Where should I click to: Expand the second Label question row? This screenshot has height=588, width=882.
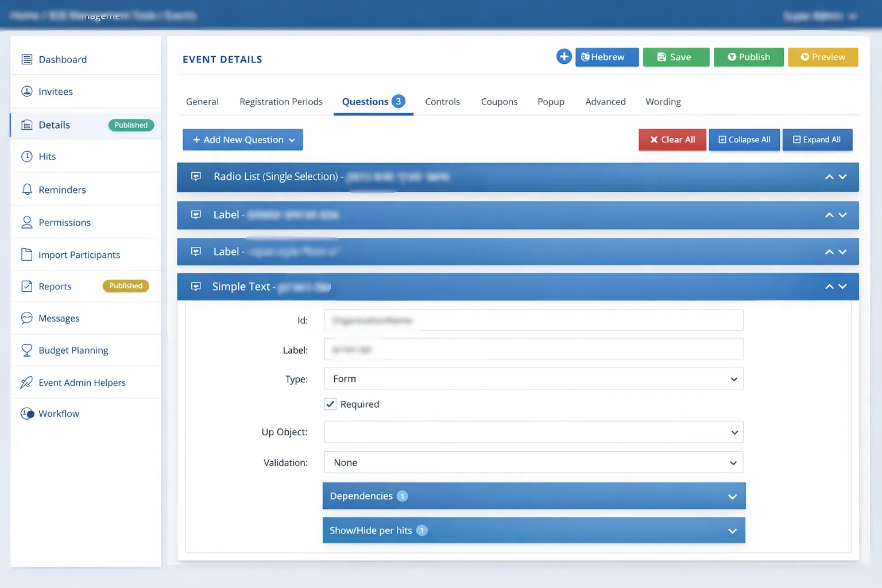pyautogui.click(x=518, y=252)
